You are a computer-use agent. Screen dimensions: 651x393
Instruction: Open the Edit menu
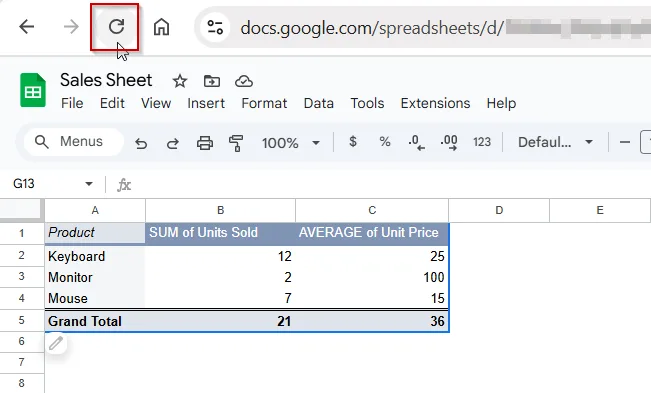click(x=112, y=103)
